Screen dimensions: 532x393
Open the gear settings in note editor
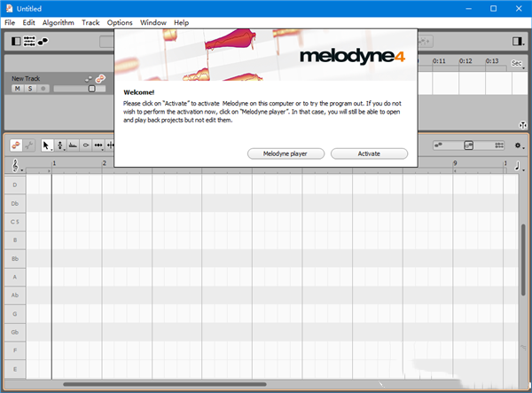(519, 145)
